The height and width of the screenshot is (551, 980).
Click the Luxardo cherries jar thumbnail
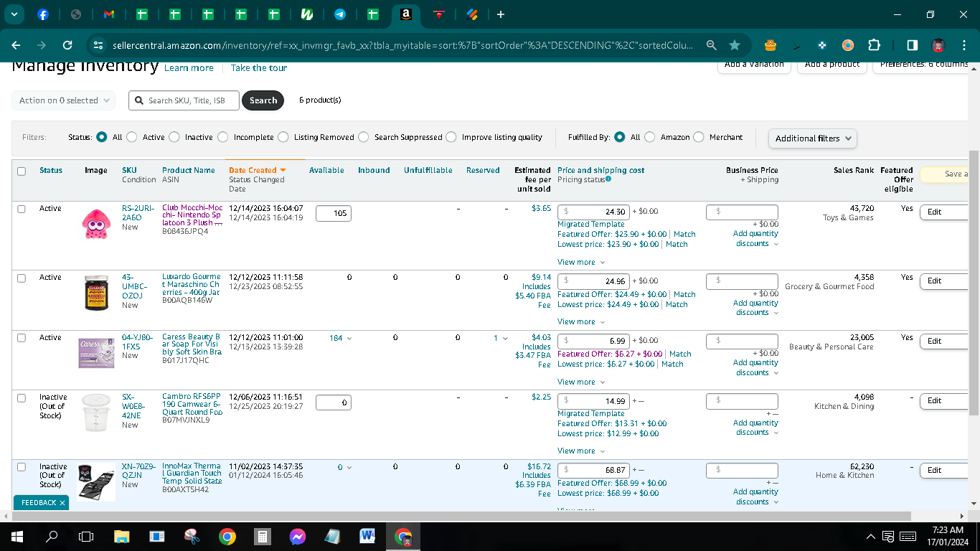pyautogui.click(x=96, y=292)
